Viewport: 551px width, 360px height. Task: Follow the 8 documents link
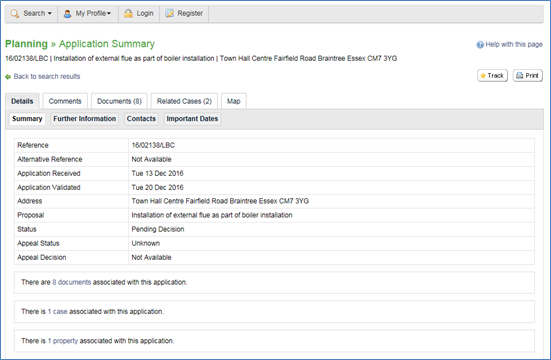[x=72, y=282]
